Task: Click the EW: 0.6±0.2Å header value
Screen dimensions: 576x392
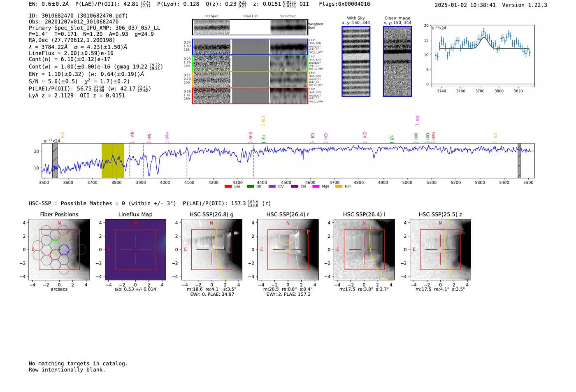Action: [x=49, y=4]
